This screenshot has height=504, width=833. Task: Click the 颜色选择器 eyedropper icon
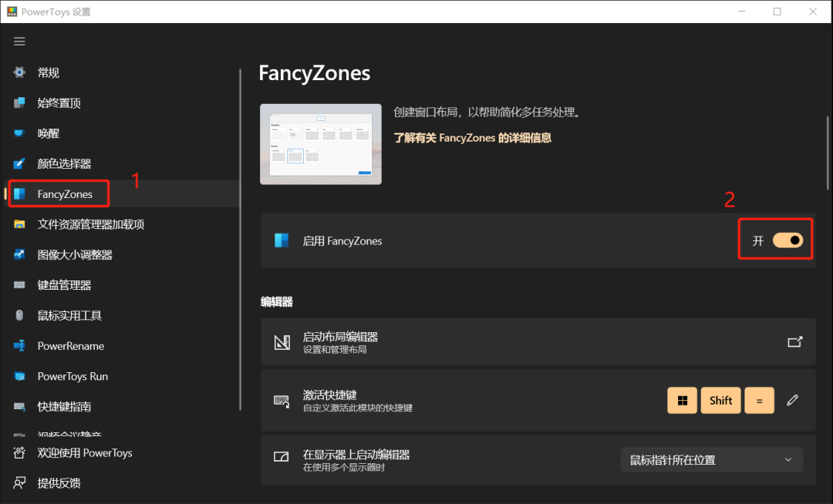tap(19, 163)
